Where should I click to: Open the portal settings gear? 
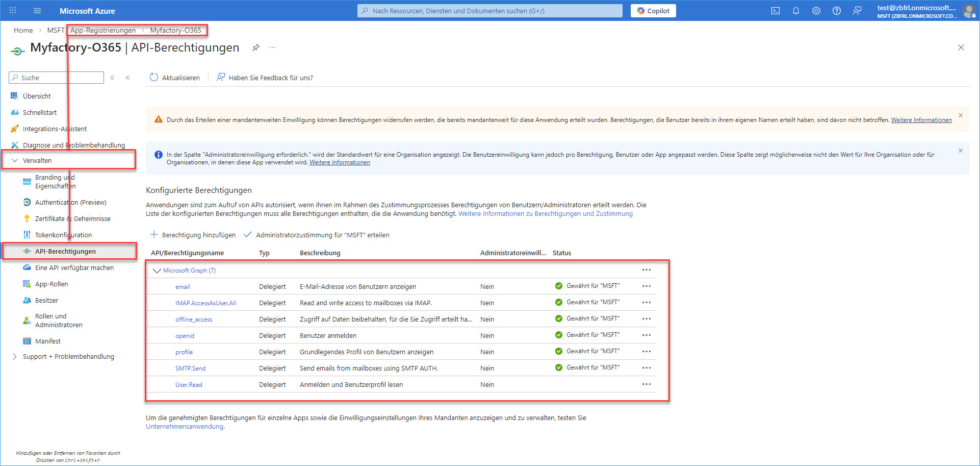(x=816, y=10)
